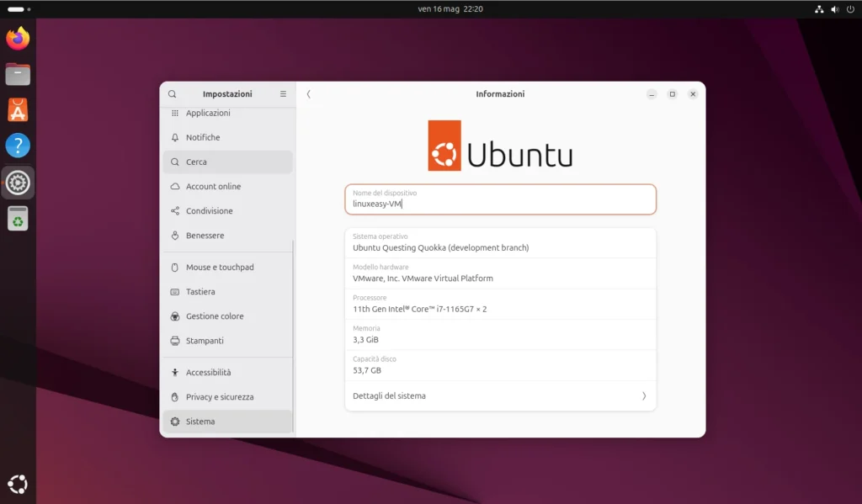This screenshot has width=862, height=504.
Task: Open the App Center dock icon
Action: 18,110
